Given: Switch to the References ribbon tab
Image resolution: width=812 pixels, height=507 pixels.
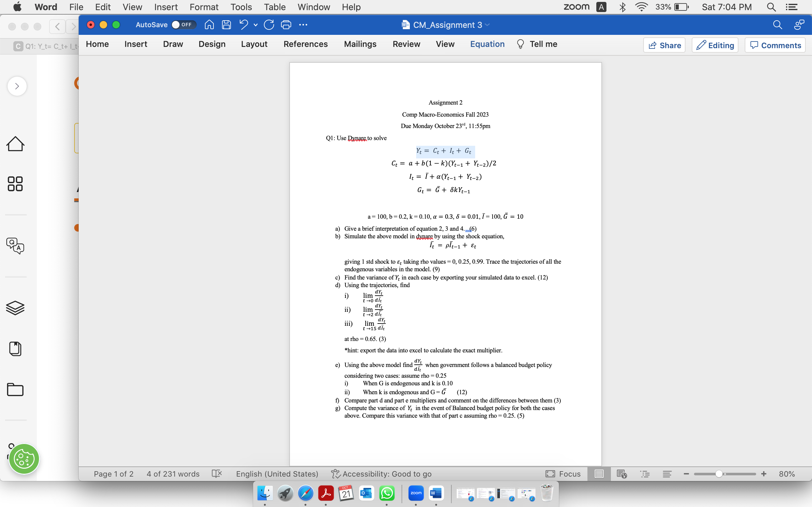Looking at the screenshot, I should [306, 44].
